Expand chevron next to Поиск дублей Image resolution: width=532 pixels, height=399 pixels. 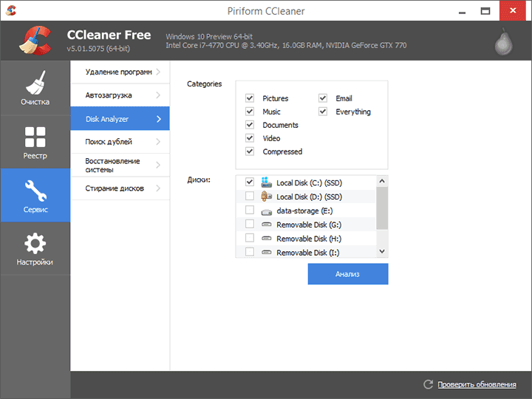(158, 142)
